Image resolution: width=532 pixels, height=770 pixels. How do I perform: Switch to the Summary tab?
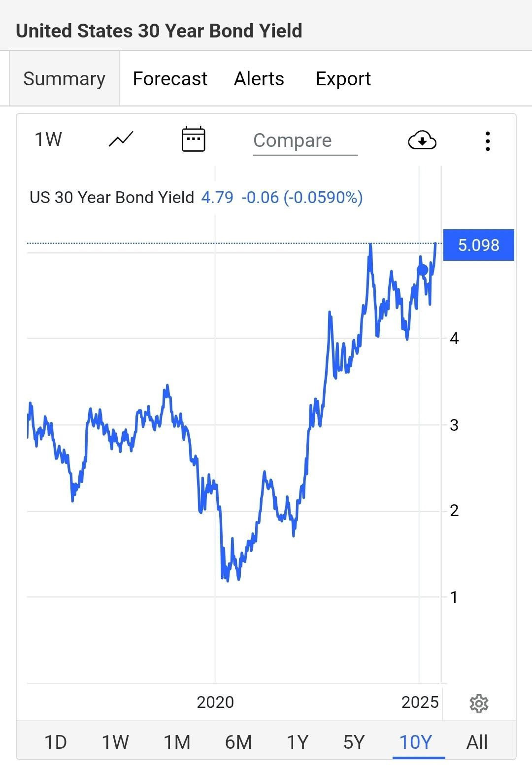pyautogui.click(x=65, y=78)
